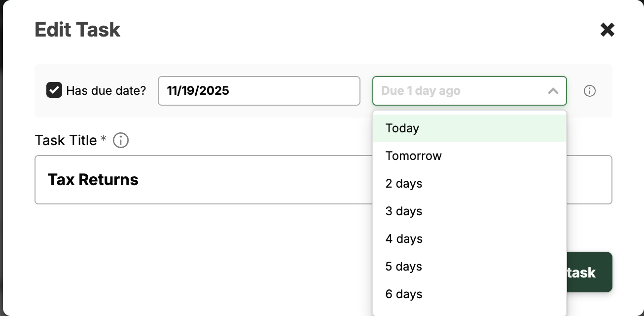Select "Today" from the due date list
644x316 pixels.
pyautogui.click(x=402, y=128)
